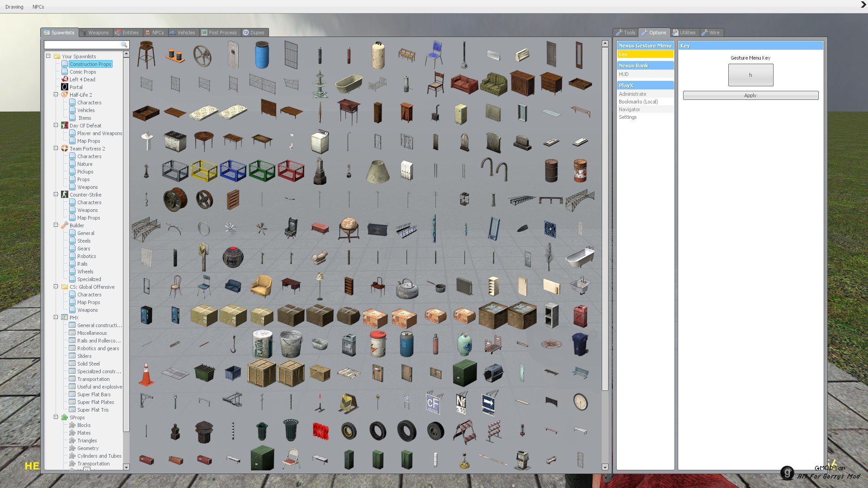The height and width of the screenshot is (488, 868).
Task: Spawn the black office chair prop
Action: coord(291,229)
